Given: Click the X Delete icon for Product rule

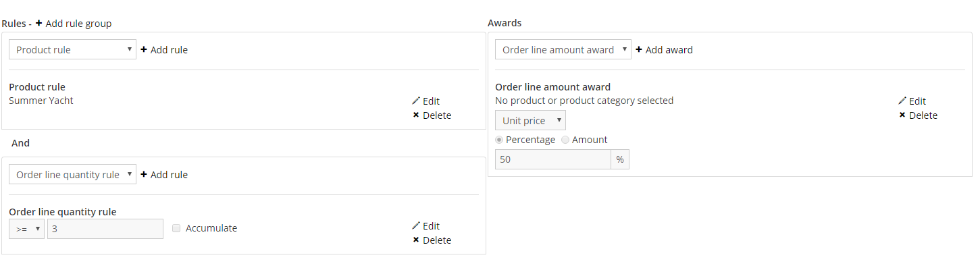Looking at the screenshot, I should point(416,115).
